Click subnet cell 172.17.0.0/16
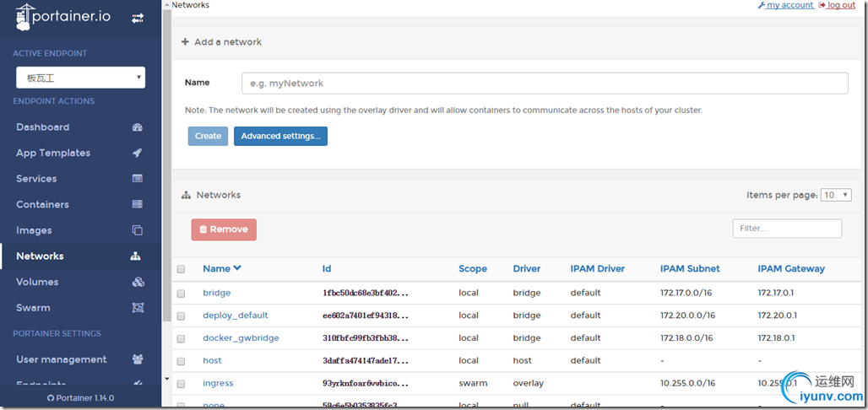The width and height of the screenshot is (868, 410). (687, 293)
